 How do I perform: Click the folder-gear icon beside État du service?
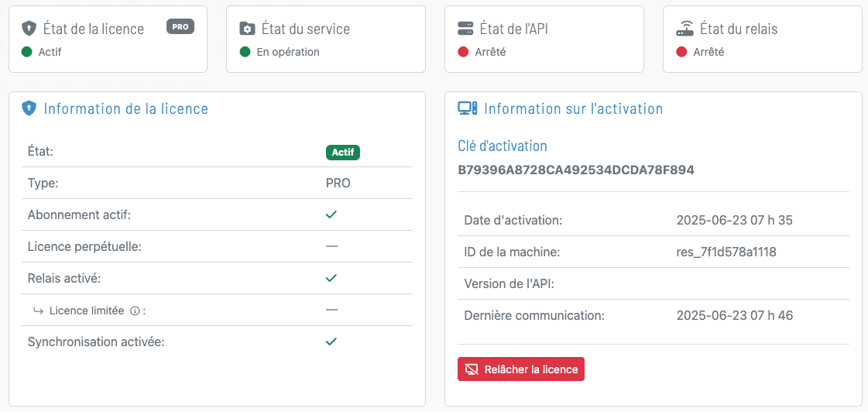pos(247,29)
